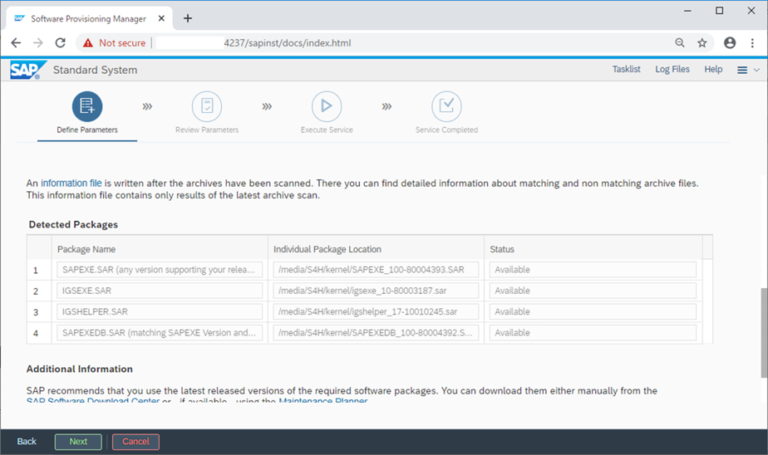Click the Service Completed checkmark icon
Screen dimensions: 768x455
[446, 105]
